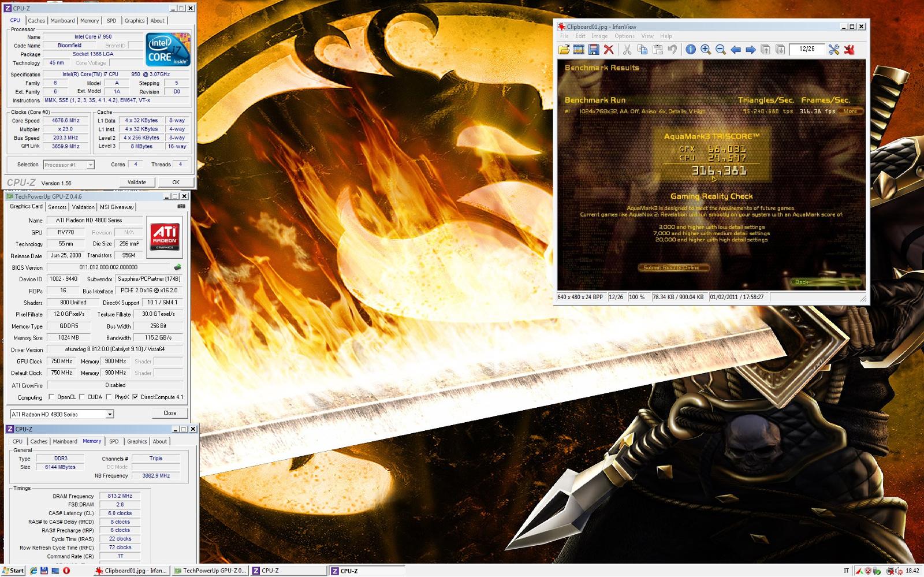Open the File menu in IrfanView
The height and width of the screenshot is (577, 924).
click(x=564, y=36)
